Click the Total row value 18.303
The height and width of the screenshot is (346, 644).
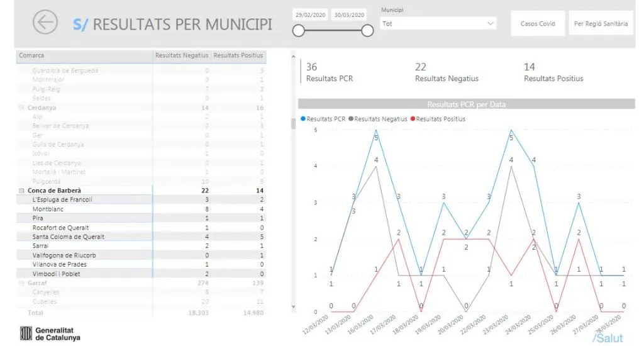coord(198,313)
